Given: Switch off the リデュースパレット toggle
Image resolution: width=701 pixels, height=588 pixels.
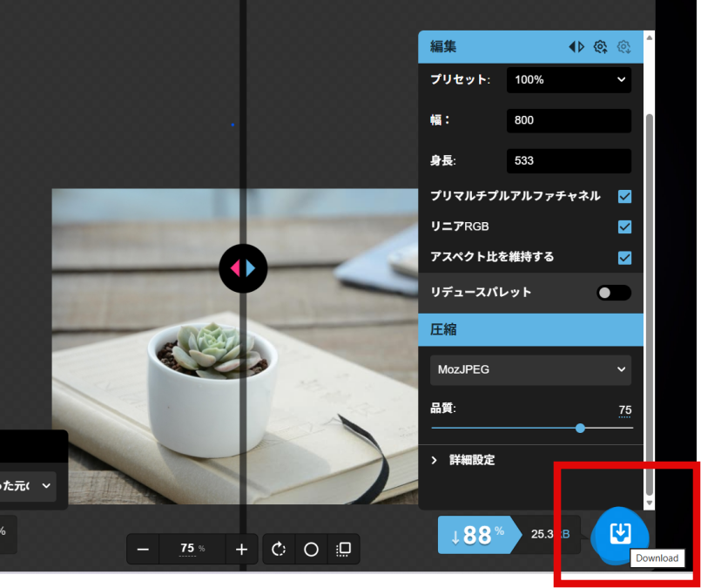Looking at the screenshot, I should pos(613,293).
